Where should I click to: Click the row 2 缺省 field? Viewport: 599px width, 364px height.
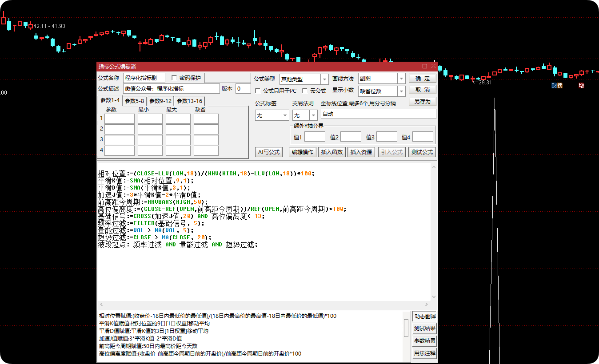coord(206,129)
